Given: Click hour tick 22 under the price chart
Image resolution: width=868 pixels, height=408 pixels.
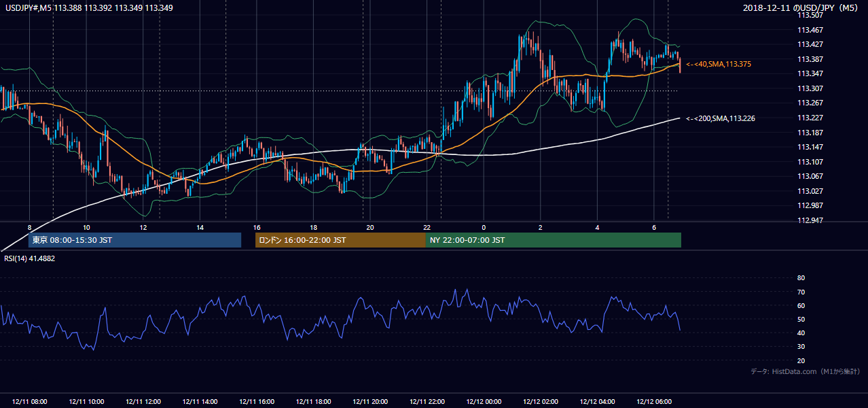Looking at the screenshot, I should pos(427,227).
